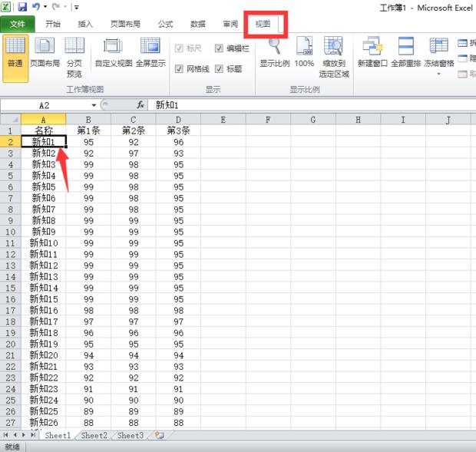The height and width of the screenshot is (452, 476).
Task: Select cell D2 with value 96
Action: pyautogui.click(x=178, y=142)
